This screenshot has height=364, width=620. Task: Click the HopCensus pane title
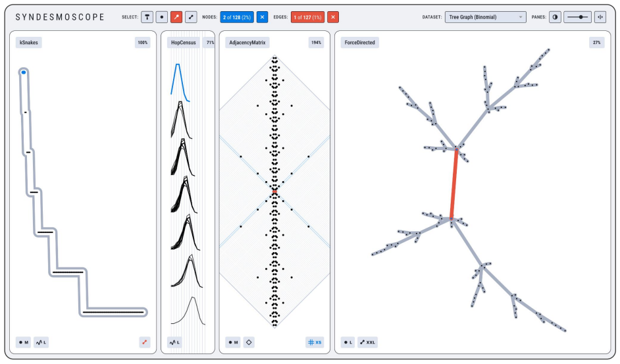[184, 42]
